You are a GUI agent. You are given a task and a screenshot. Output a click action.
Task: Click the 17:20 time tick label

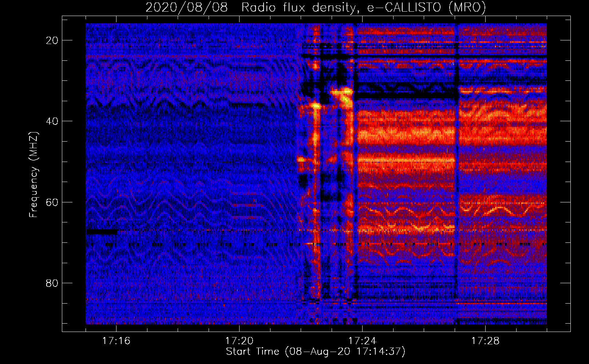[x=239, y=341]
